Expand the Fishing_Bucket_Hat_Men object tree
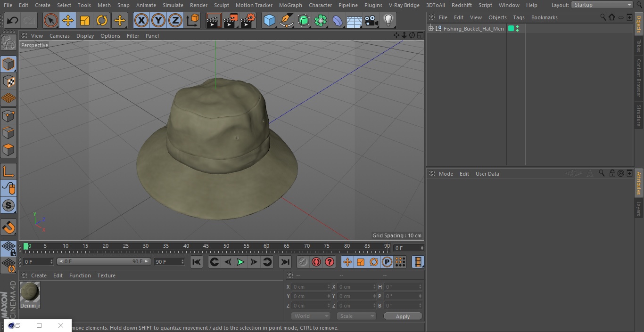 430,29
